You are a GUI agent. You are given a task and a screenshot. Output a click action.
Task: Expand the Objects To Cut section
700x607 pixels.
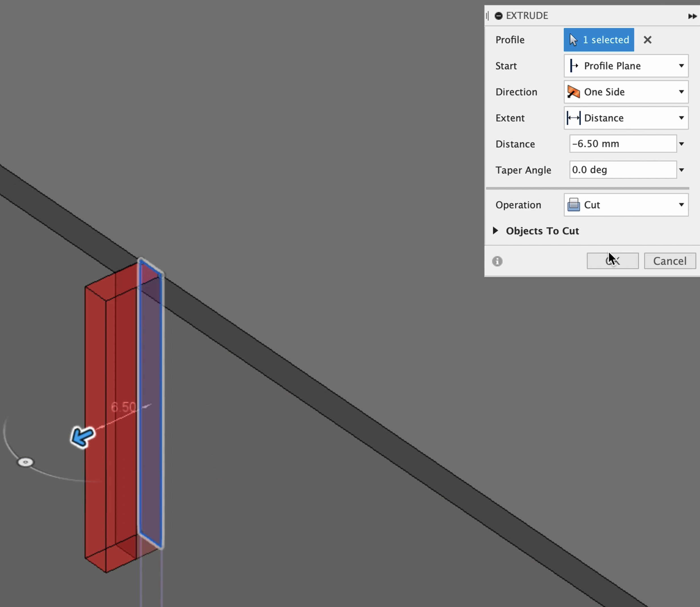(x=496, y=231)
